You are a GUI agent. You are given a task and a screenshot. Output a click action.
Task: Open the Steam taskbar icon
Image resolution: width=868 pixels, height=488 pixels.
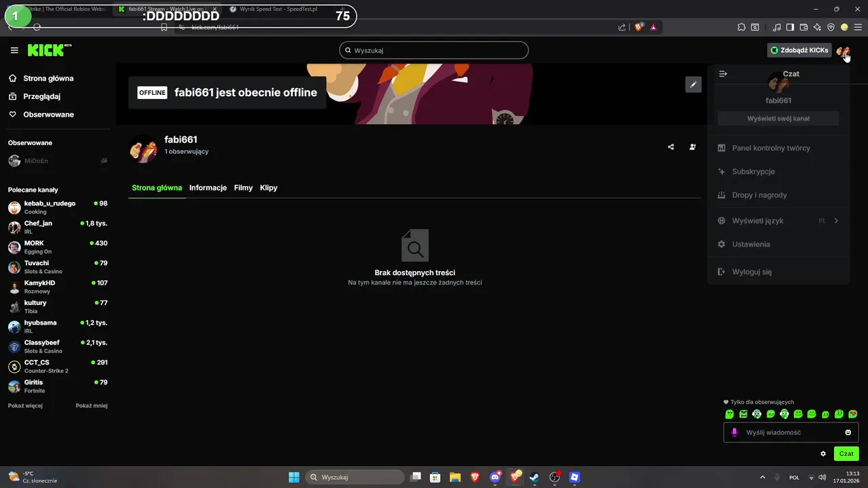534,477
